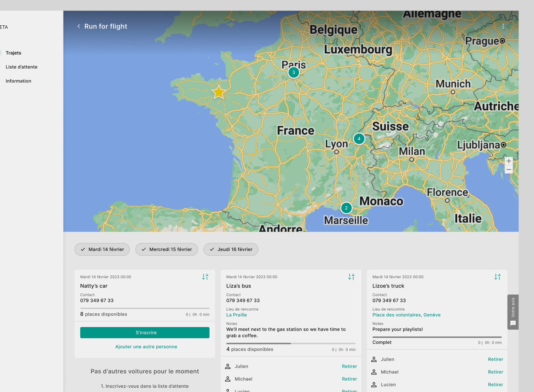Retirer Michael from Liza's bus
This screenshot has width=534, height=392.
point(349,379)
